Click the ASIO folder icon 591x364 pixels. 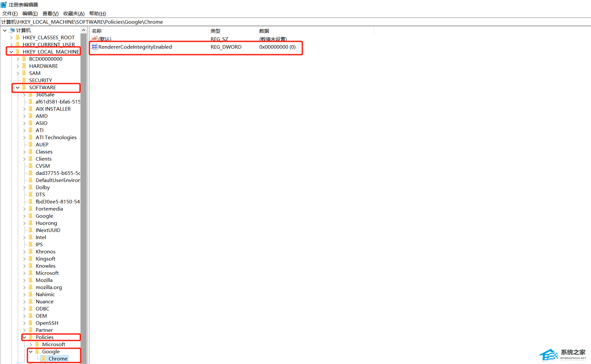pyautogui.click(x=31, y=123)
